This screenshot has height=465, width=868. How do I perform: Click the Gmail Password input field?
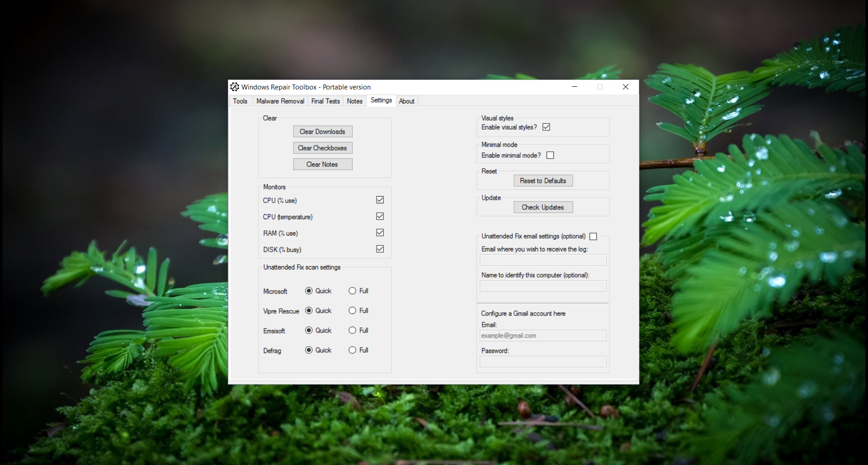(x=543, y=362)
